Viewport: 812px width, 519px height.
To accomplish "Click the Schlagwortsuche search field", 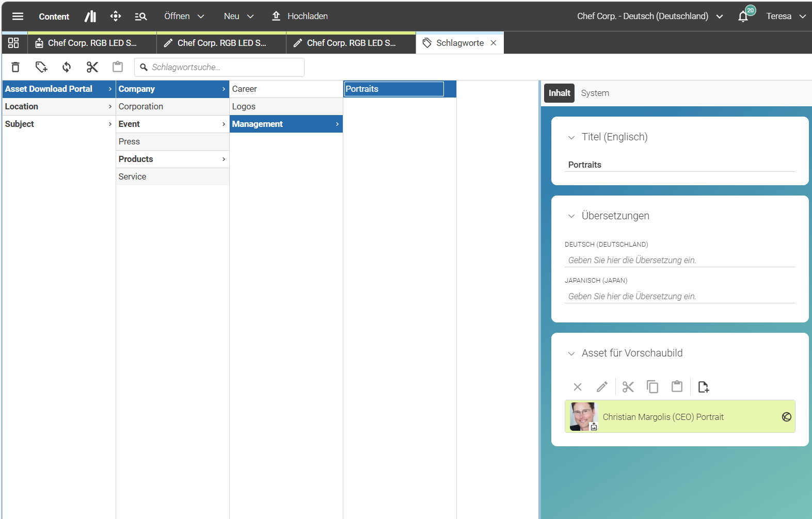I will [x=219, y=67].
